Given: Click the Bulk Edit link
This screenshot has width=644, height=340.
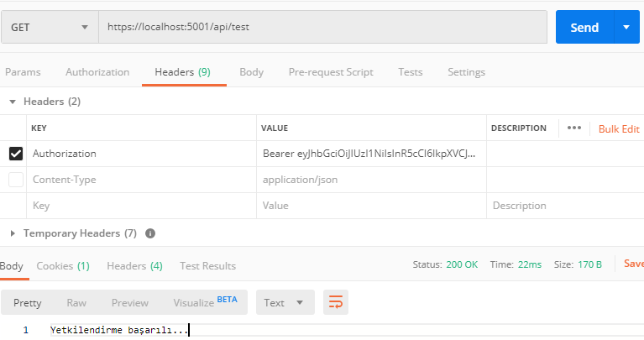Looking at the screenshot, I should 619,128.
